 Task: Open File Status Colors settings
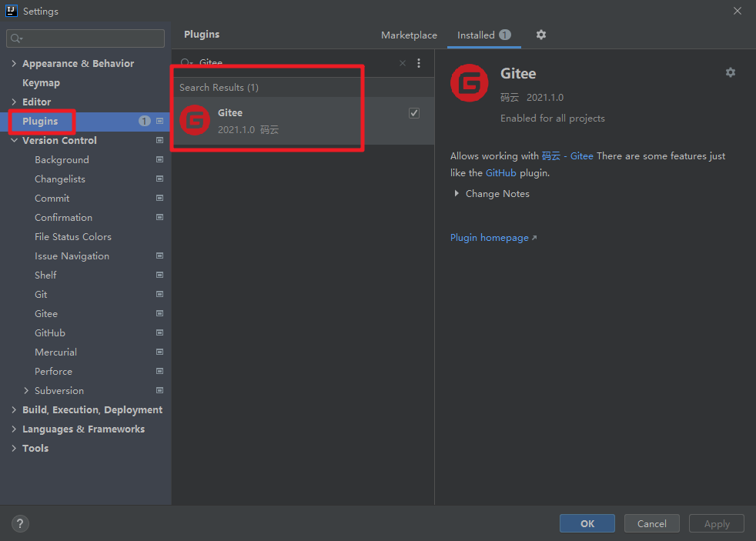tap(73, 237)
